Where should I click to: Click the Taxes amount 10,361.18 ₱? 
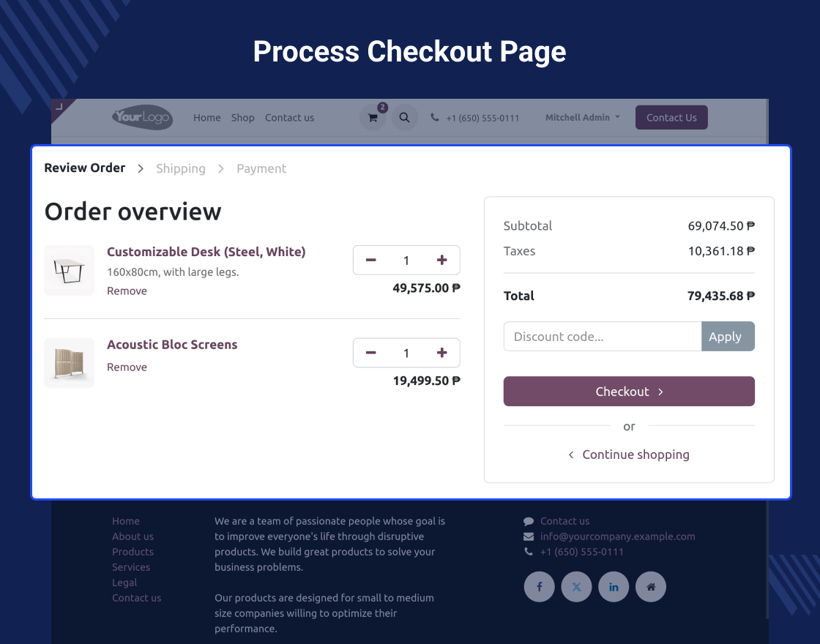(721, 251)
